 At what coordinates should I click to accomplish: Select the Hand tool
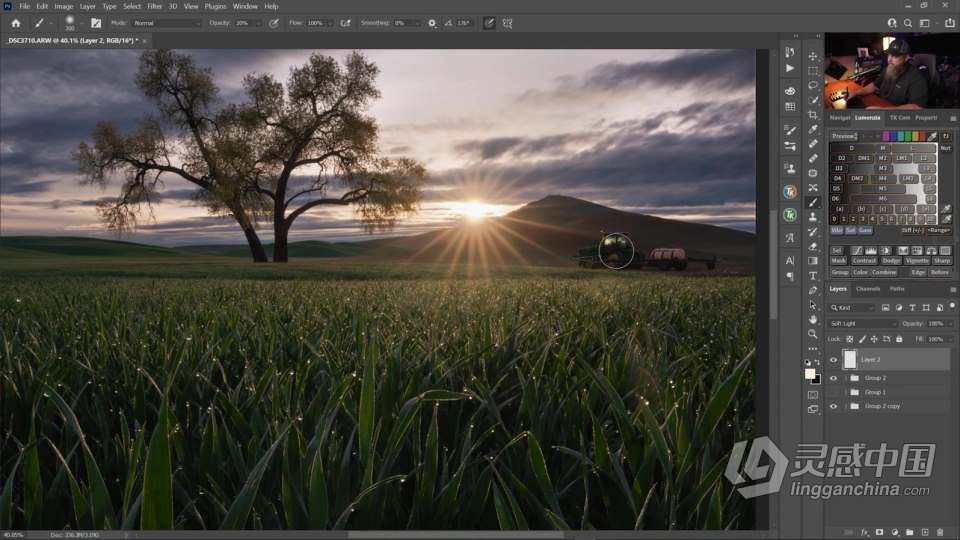pyautogui.click(x=813, y=320)
